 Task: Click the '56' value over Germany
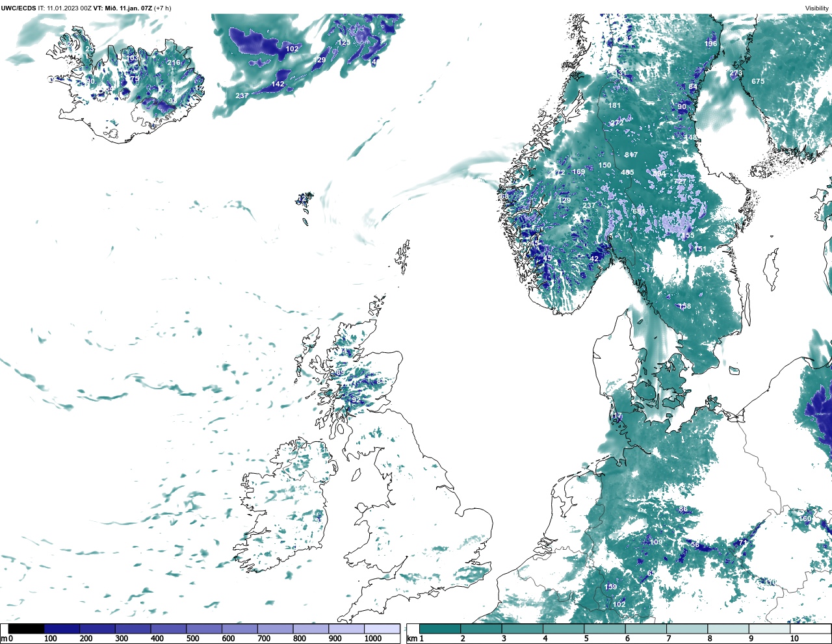(695, 545)
